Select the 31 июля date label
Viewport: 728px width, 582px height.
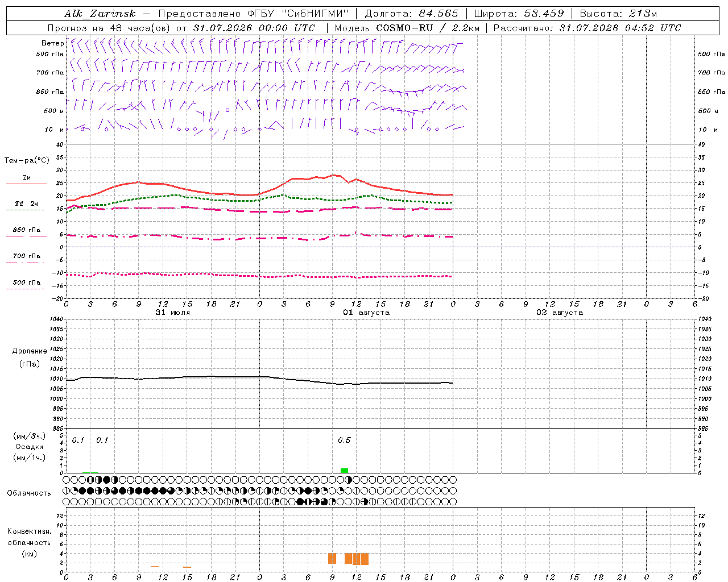(173, 313)
